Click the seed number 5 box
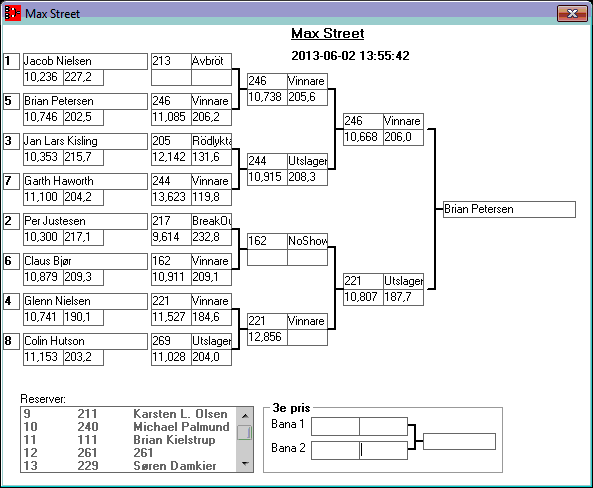This screenshot has height=488, width=593. tap(11, 101)
